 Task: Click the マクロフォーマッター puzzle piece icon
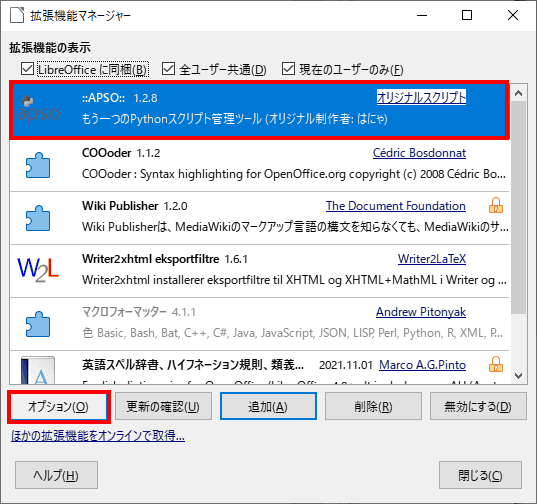pos(38,324)
